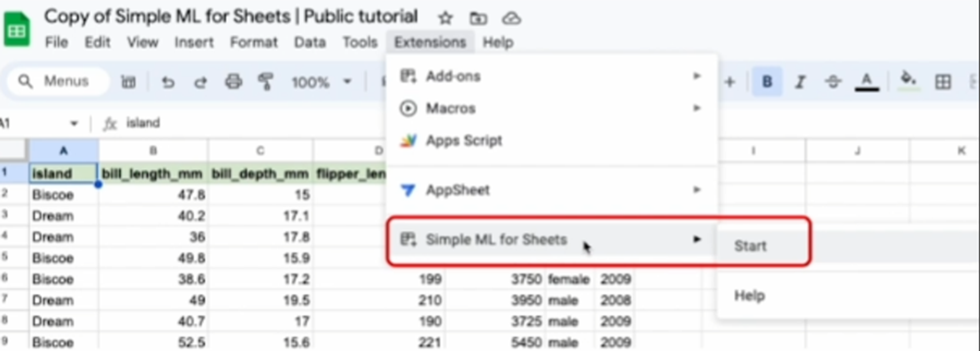The height and width of the screenshot is (351, 980).
Task: Open the Insert menu
Action: tap(194, 42)
